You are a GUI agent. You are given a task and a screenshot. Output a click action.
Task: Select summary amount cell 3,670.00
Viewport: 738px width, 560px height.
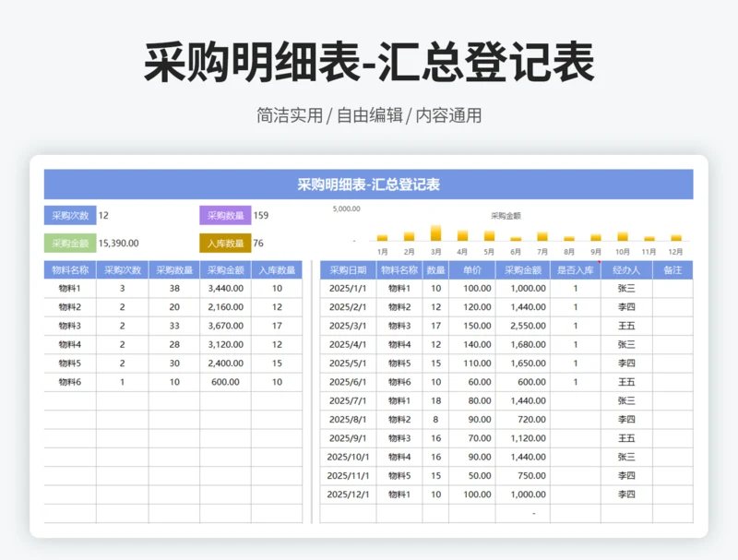[x=225, y=326]
